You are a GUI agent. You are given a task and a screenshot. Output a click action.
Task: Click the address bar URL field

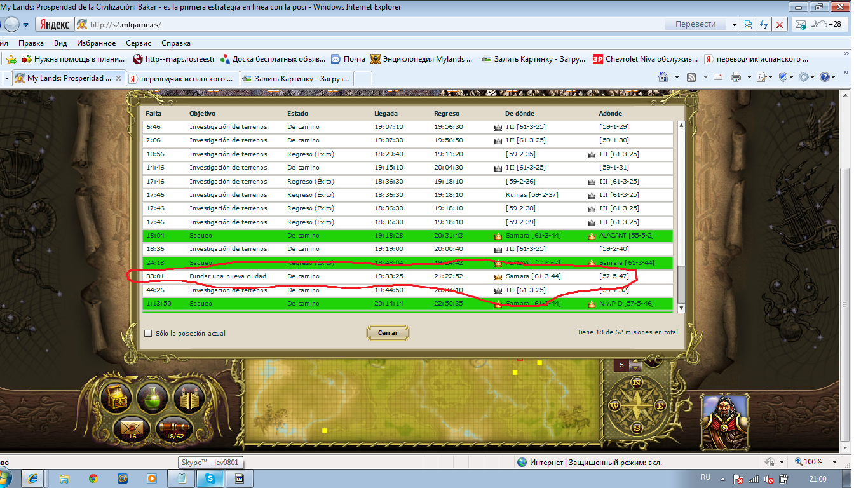[x=369, y=25]
